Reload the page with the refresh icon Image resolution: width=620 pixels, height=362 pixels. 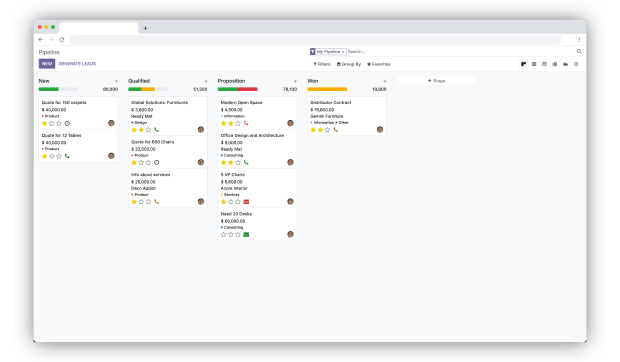click(x=62, y=40)
